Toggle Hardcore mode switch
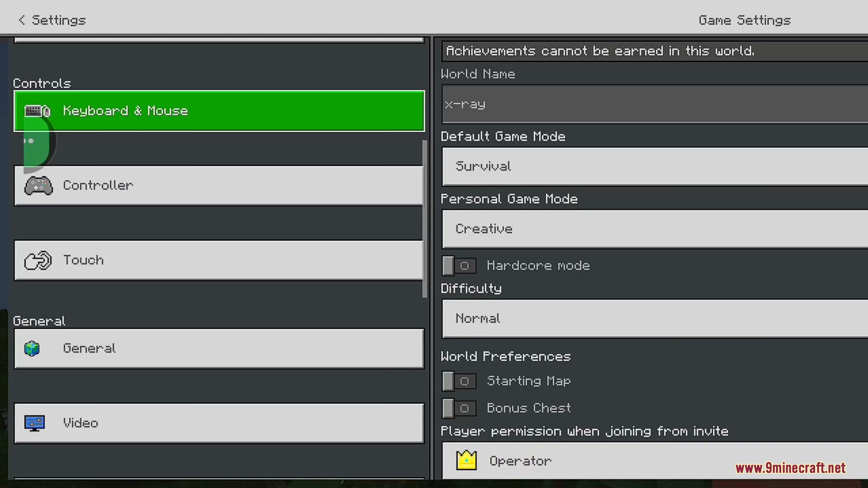 459,266
